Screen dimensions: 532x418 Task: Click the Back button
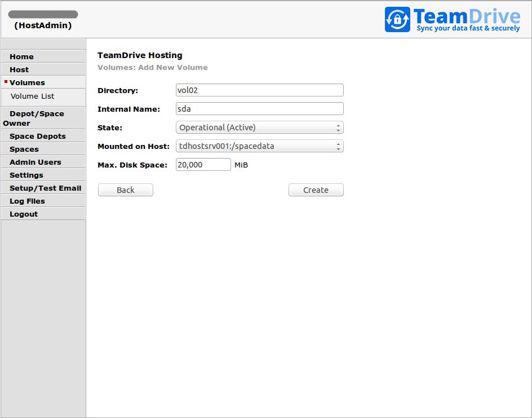[x=126, y=190]
